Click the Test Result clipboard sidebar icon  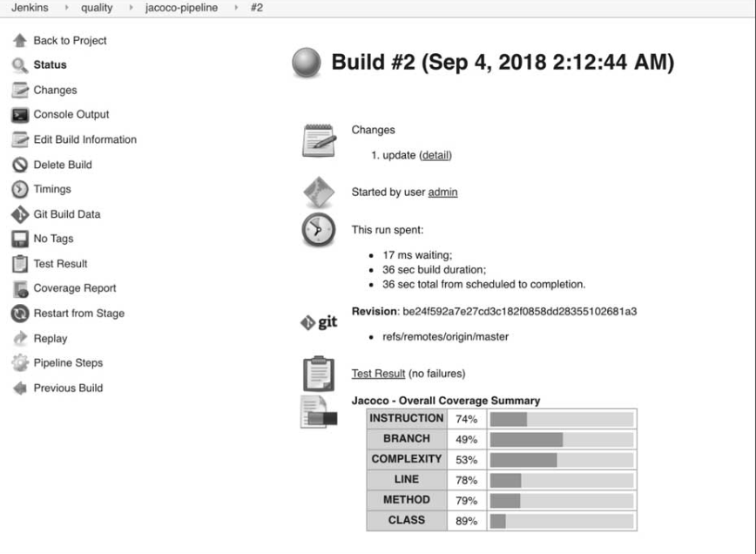point(19,264)
